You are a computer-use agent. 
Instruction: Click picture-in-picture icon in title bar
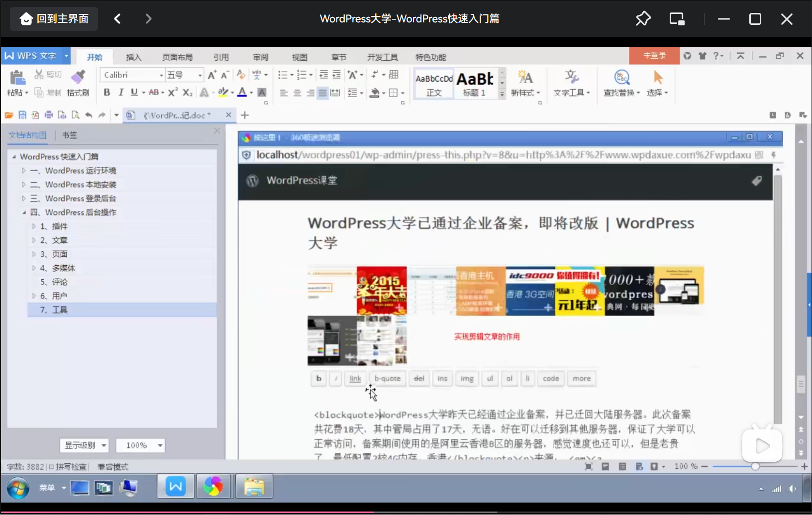point(677,19)
